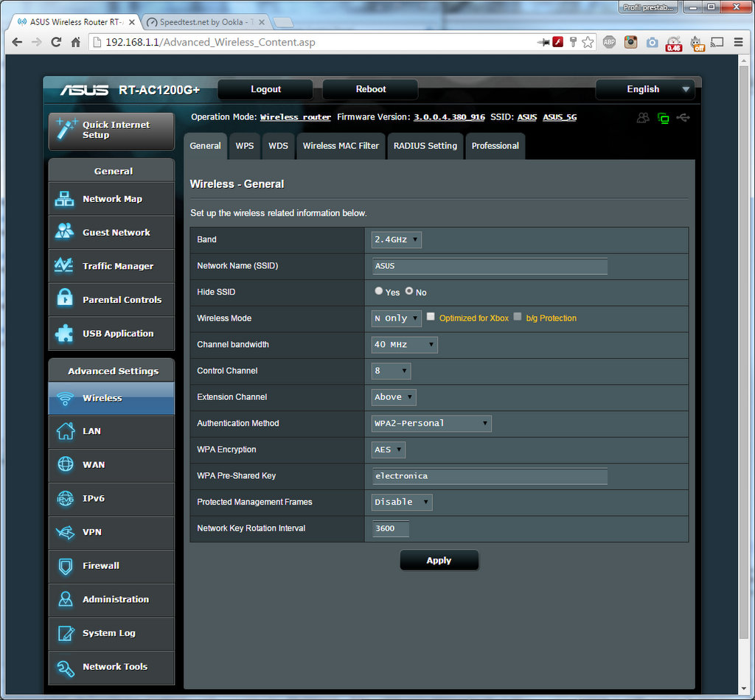Screen dimensions: 755x700
Task: Click the Wireless wifi icon
Action: tap(65, 399)
